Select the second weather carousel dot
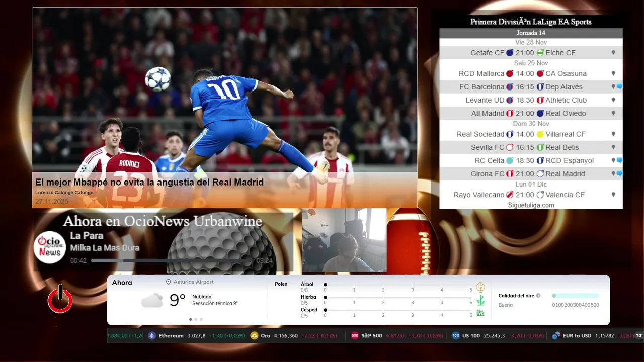 [x=196, y=319]
